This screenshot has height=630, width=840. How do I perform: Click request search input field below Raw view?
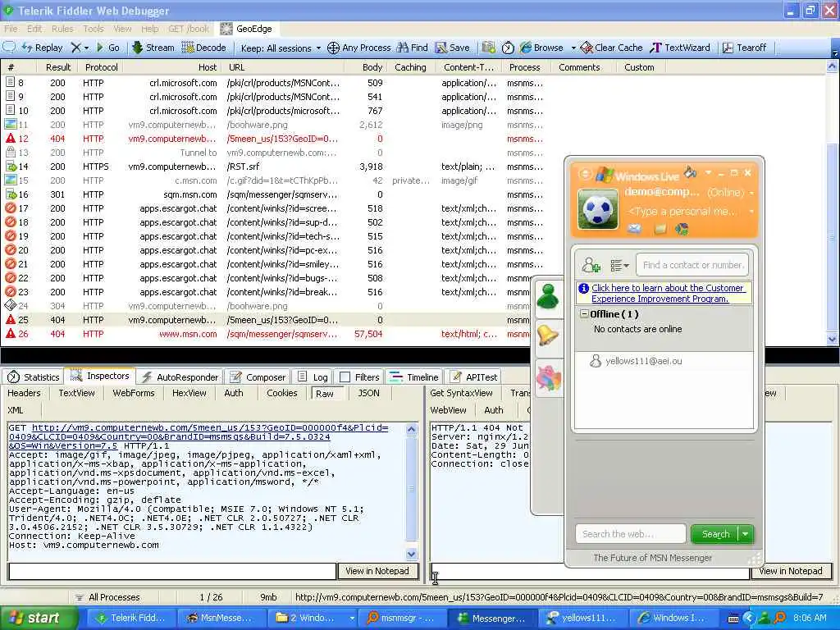[172, 571]
